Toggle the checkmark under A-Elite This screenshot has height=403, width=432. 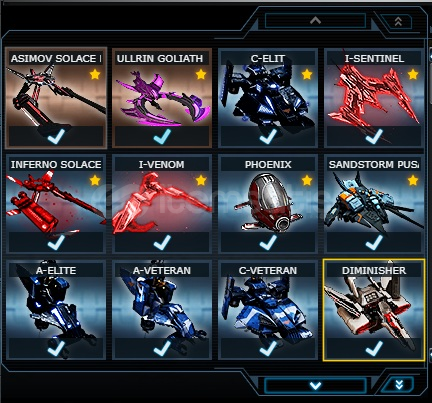click(x=56, y=348)
